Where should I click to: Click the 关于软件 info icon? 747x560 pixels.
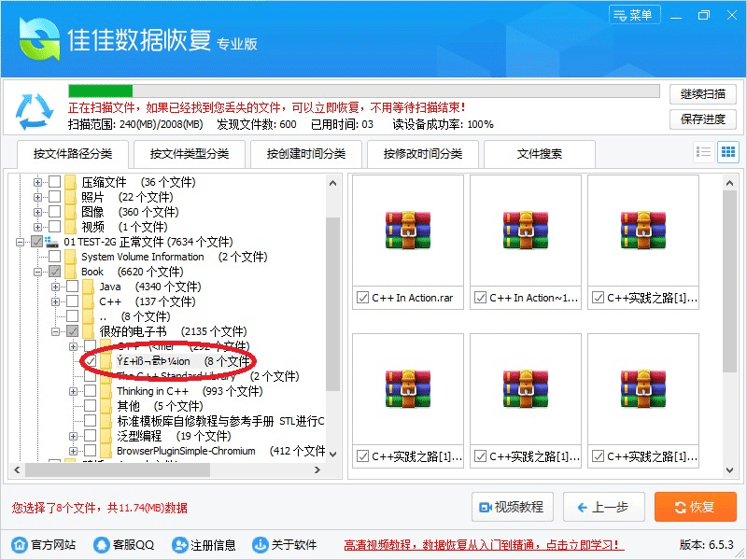[x=261, y=544]
